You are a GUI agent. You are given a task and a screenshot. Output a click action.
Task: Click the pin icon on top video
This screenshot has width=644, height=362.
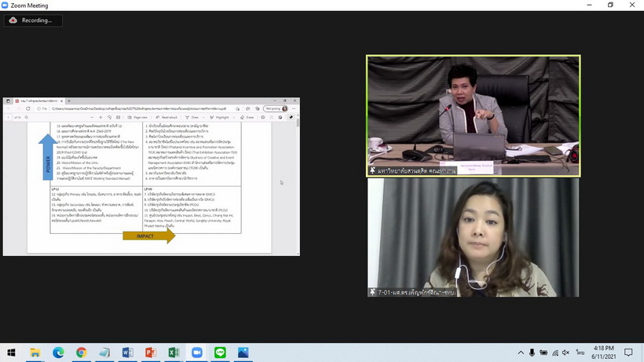point(372,170)
